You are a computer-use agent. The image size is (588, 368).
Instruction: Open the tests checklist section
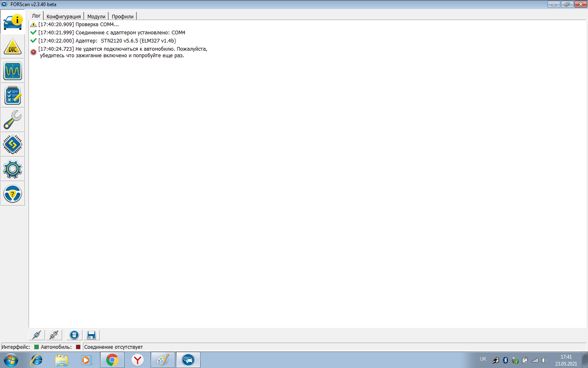pos(13,96)
